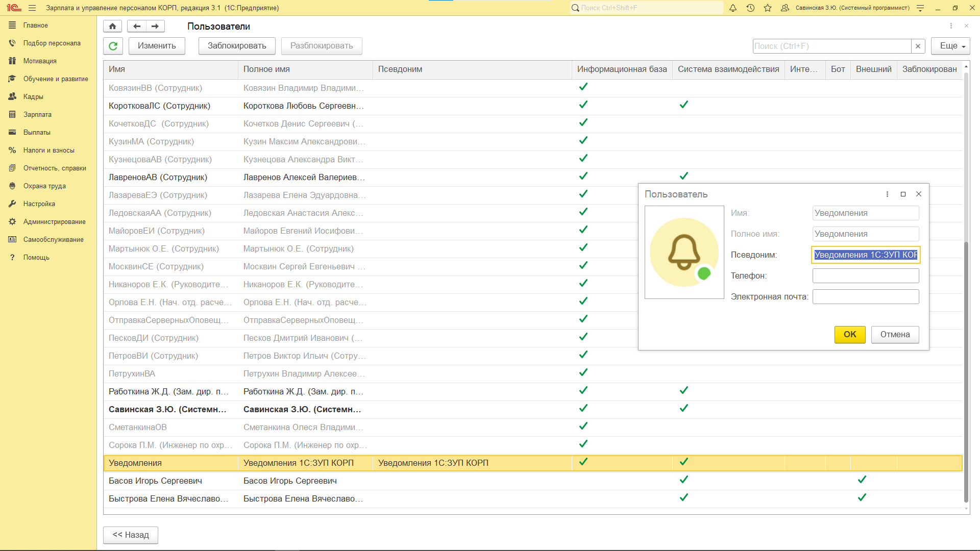The width and height of the screenshot is (980, 551).
Task: Open the Зарплата sidebar section
Action: click(37, 114)
